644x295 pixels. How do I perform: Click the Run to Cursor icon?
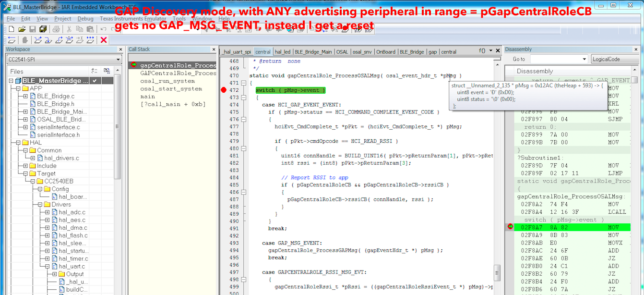(80, 40)
